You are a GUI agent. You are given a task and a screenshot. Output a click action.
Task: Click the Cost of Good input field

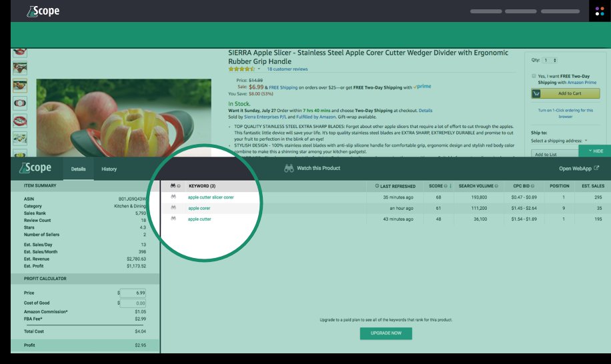(133, 303)
